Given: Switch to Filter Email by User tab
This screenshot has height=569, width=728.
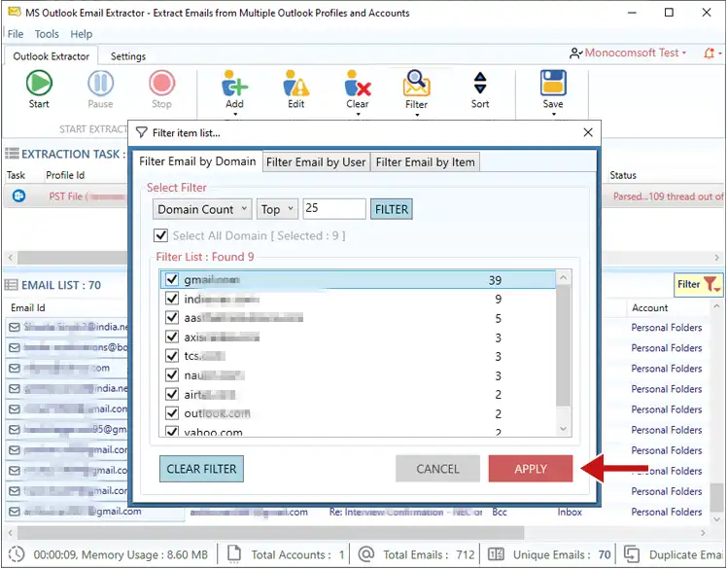Looking at the screenshot, I should click(316, 162).
